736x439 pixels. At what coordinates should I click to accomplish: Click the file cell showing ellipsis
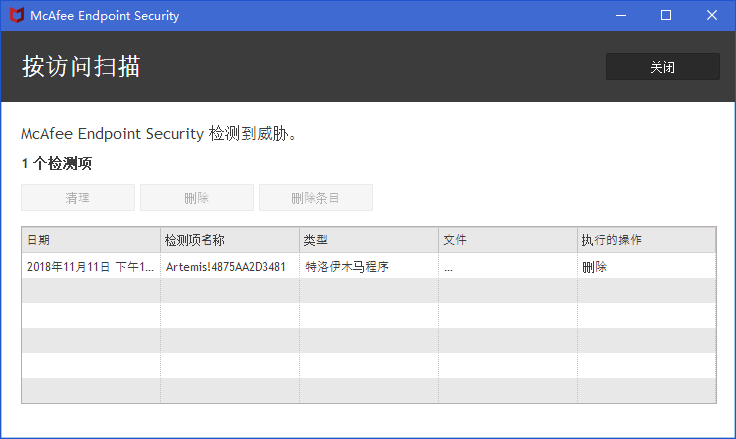coord(508,267)
